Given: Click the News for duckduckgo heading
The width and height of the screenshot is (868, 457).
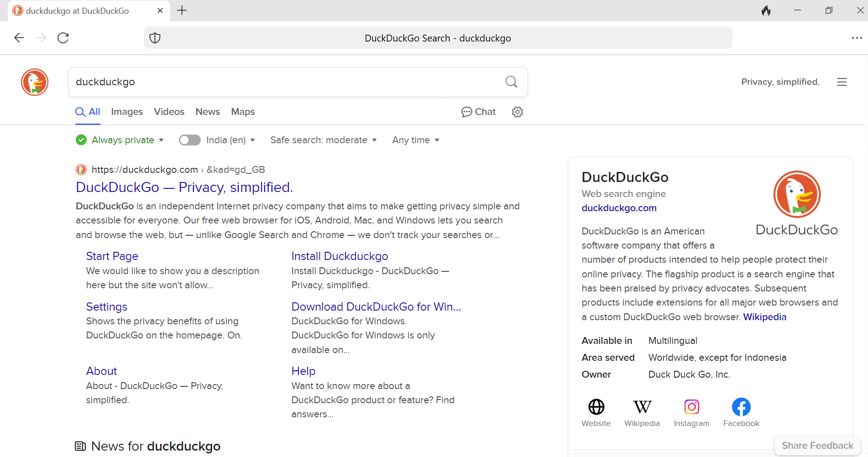Looking at the screenshot, I should tap(156, 446).
